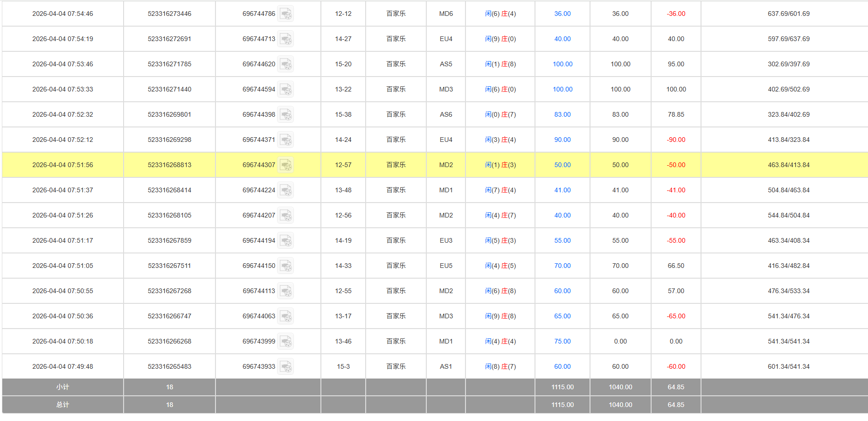Click the 75.00 bet amount link
Screen dimensions: 868x421
pos(562,342)
